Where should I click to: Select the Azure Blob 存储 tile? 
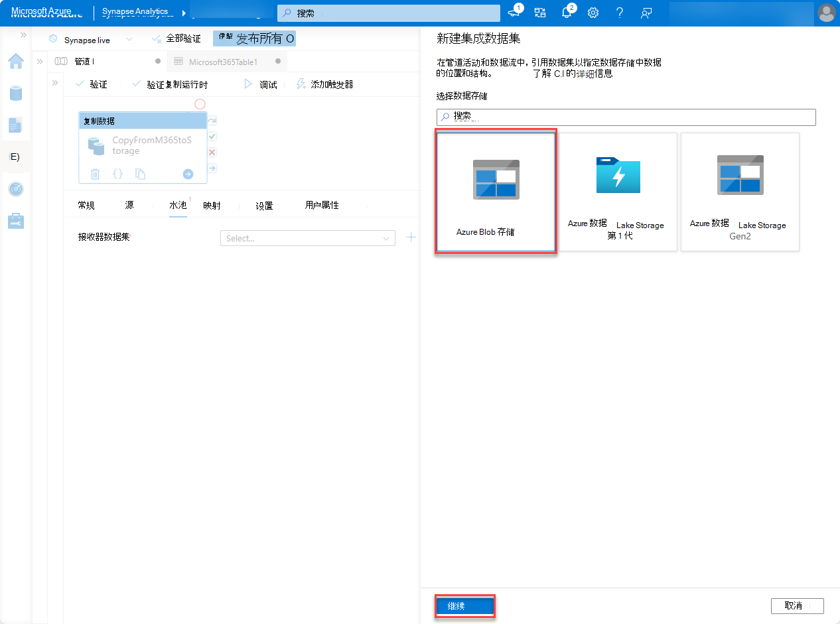pyautogui.click(x=496, y=192)
